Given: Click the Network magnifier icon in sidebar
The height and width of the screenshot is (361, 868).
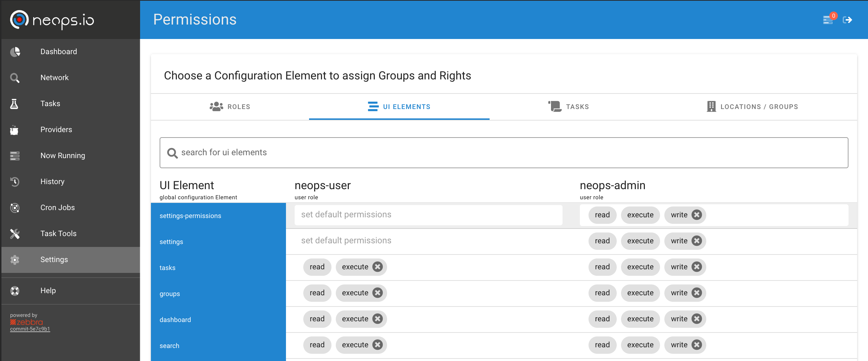Looking at the screenshot, I should pos(15,78).
